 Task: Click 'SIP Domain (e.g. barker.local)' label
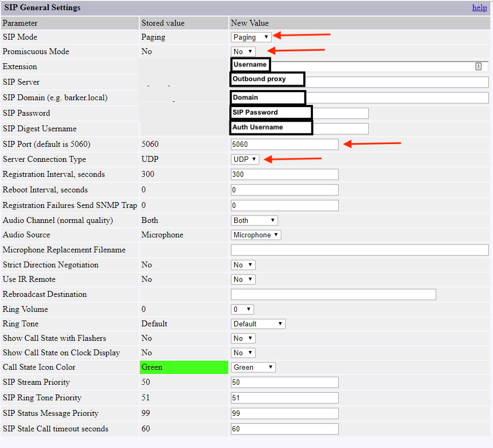55,98
